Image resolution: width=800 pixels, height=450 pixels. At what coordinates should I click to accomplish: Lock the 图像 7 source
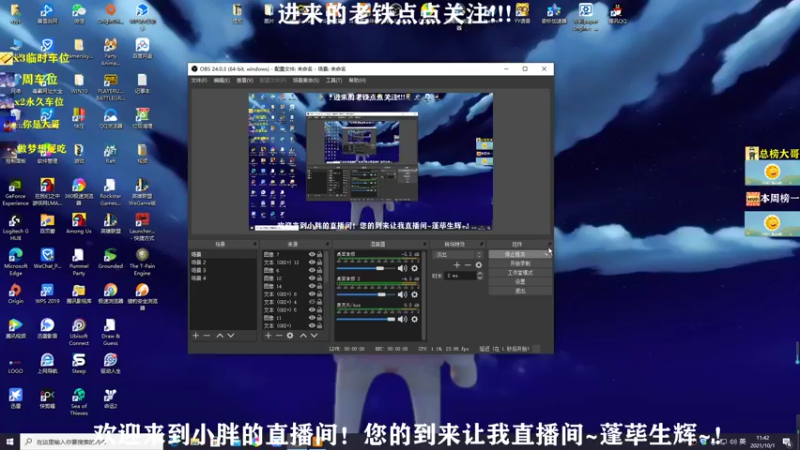pyautogui.click(x=319, y=254)
